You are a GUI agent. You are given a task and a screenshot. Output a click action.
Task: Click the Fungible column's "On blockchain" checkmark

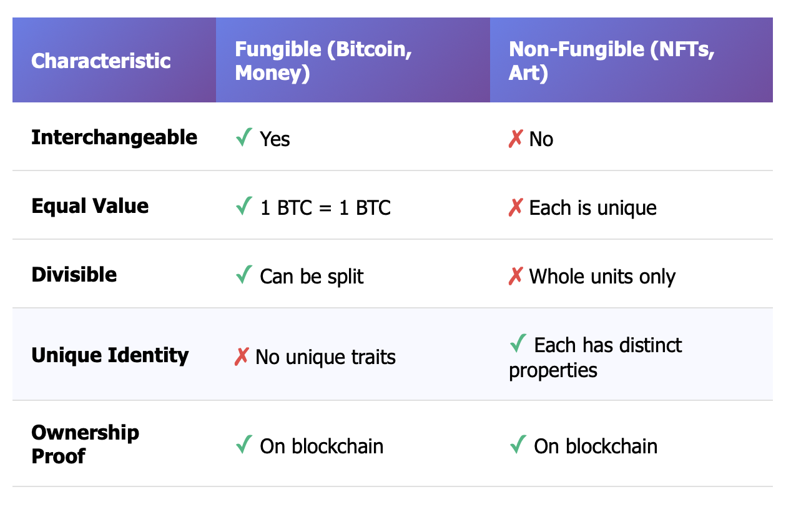tap(244, 445)
